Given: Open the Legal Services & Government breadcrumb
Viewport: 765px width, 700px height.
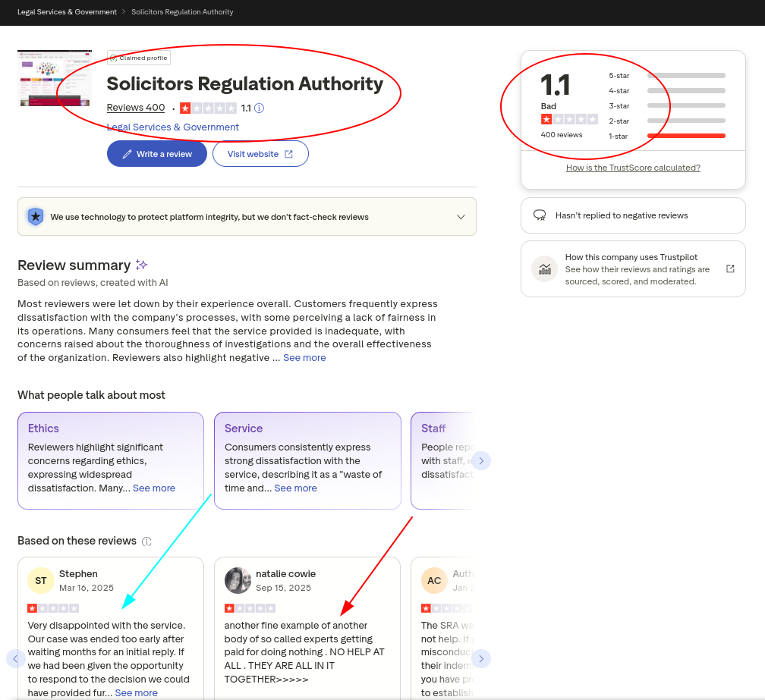Looking at the screenshot, I should (x=67, y=12).
